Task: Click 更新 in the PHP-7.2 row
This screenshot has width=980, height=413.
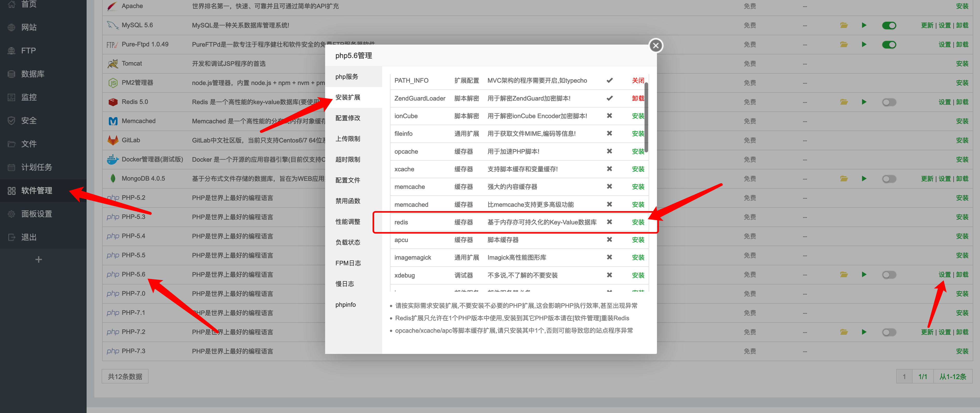Action: 927,332
